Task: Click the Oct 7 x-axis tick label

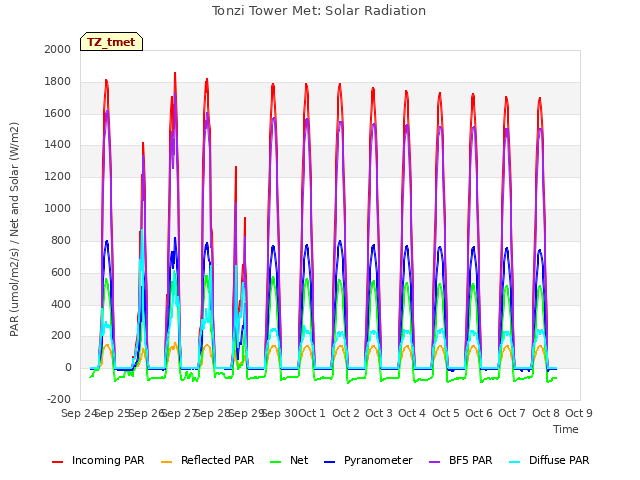Action: (512, 413)
